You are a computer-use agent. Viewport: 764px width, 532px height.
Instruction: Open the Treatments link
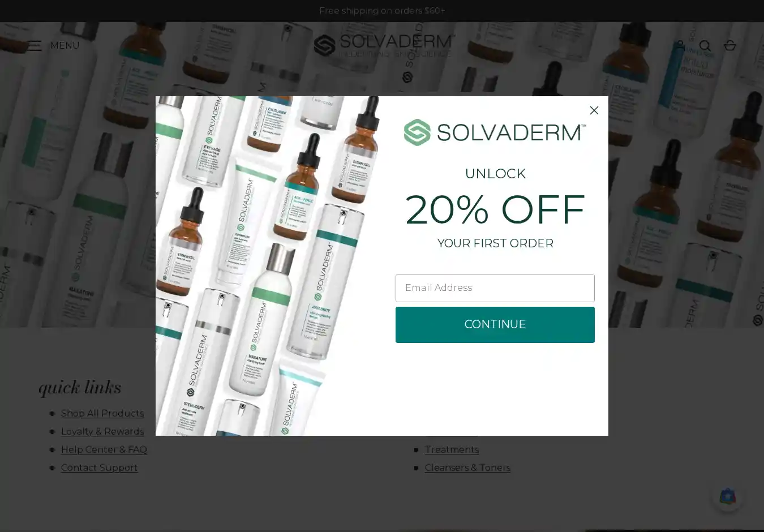[x=452, y=449]
